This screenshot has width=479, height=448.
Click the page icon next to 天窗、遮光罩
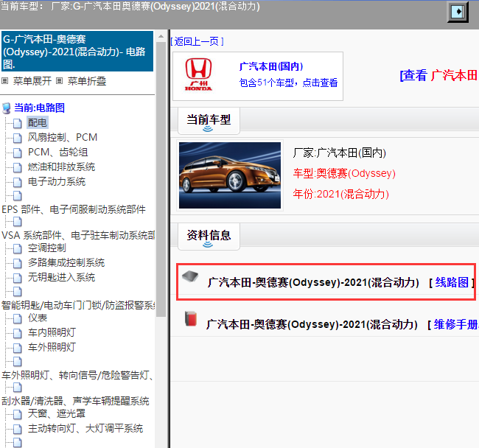18,414
